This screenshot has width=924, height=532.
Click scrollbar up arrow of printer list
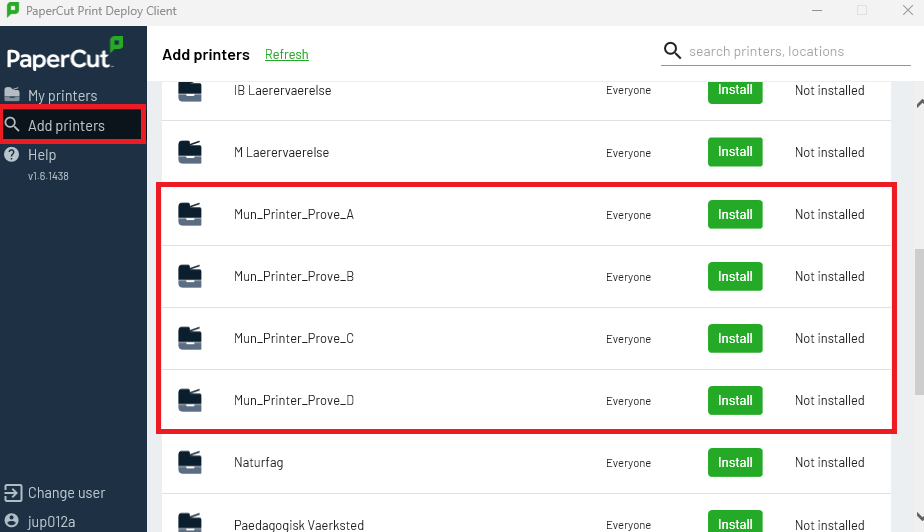[919, 104]
